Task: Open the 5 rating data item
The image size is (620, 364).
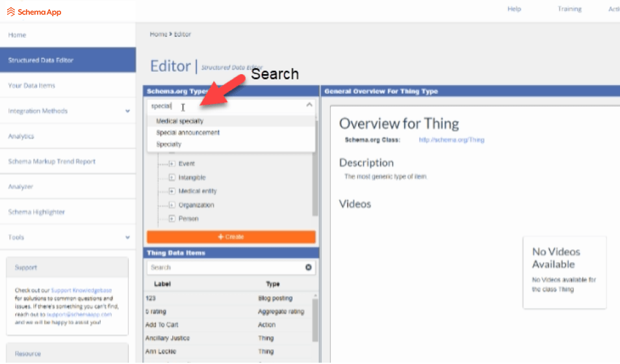Action: 156,312
